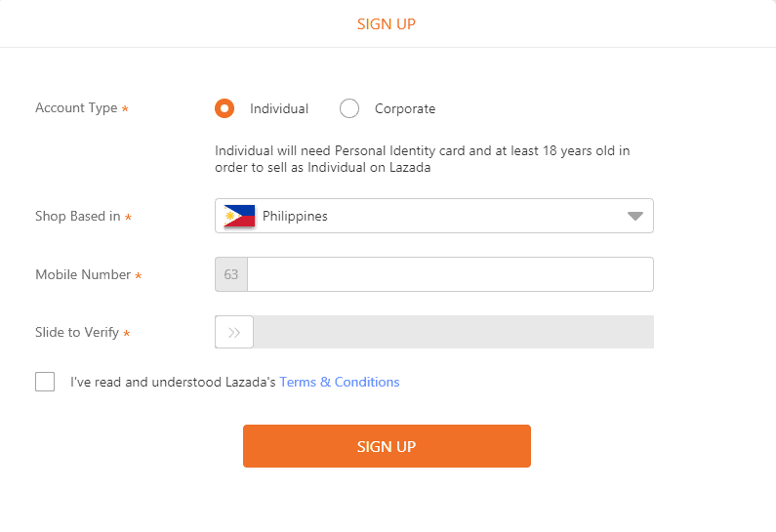The image size is (776, 532).
Task: Focus the Mobile Number input field
Action: 450,274
